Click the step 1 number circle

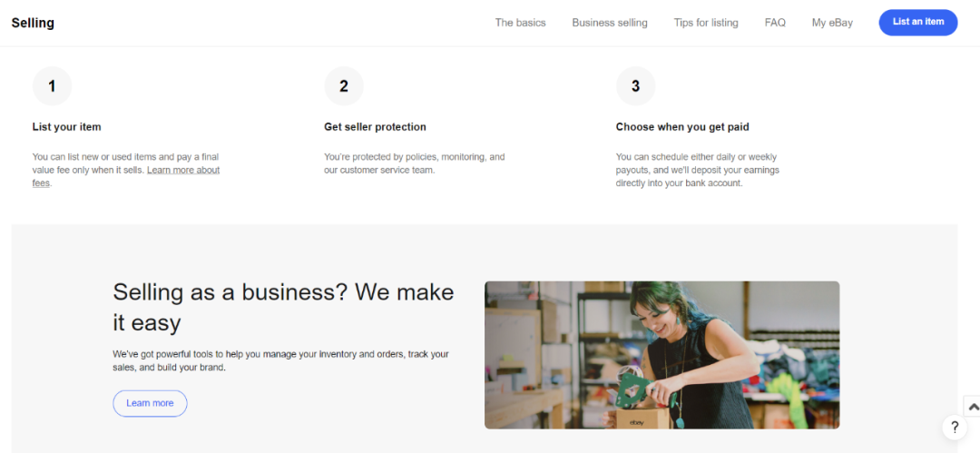pos(52,86)
